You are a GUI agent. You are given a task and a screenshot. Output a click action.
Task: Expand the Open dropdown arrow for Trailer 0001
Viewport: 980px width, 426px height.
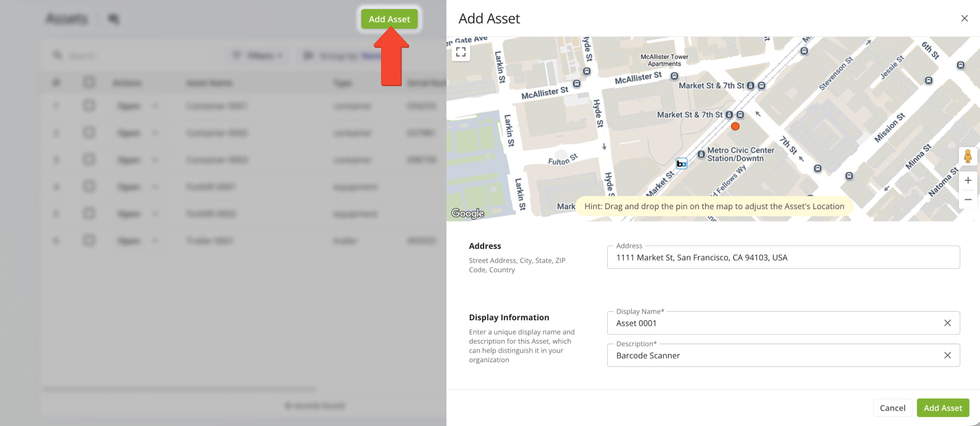(x=155, y=240)
